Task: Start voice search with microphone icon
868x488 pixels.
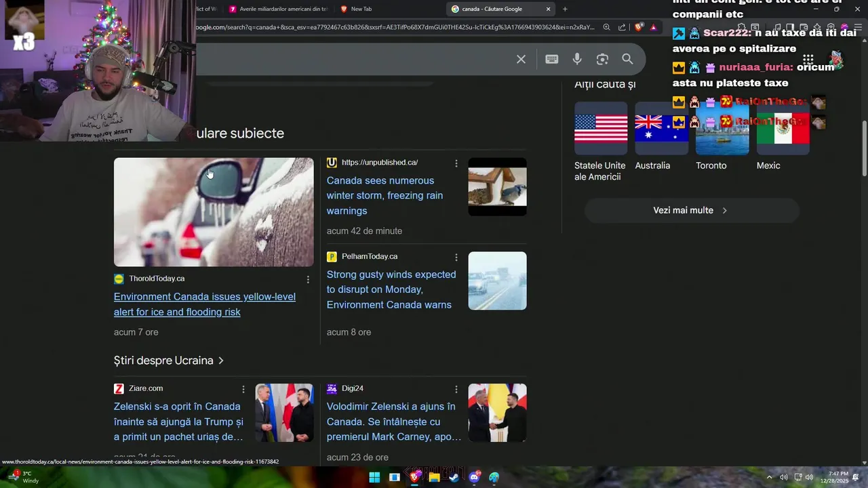Action: (x=577, y=59)
